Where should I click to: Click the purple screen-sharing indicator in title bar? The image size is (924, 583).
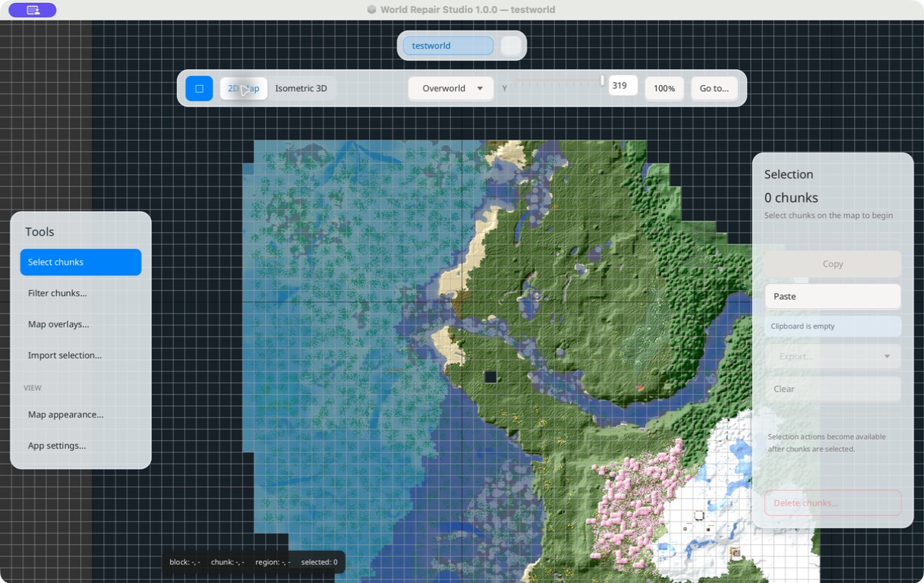coord(33,10)
